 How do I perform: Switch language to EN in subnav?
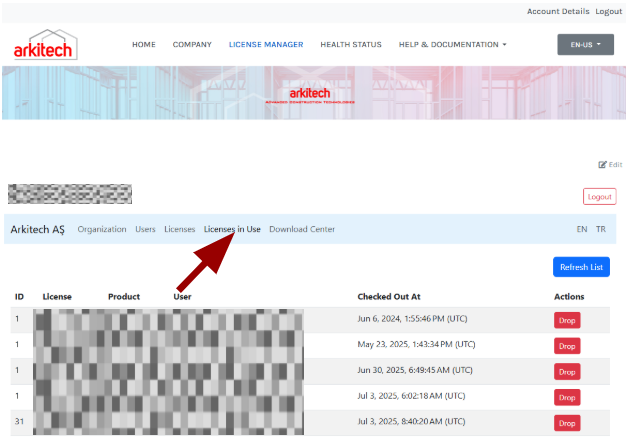pos(582,229)
